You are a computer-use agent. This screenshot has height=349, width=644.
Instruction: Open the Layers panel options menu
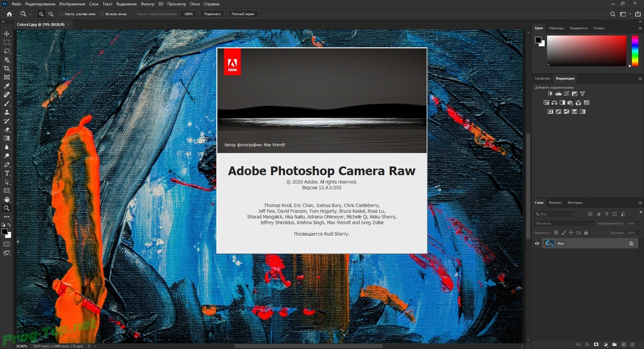coord(640,203)
